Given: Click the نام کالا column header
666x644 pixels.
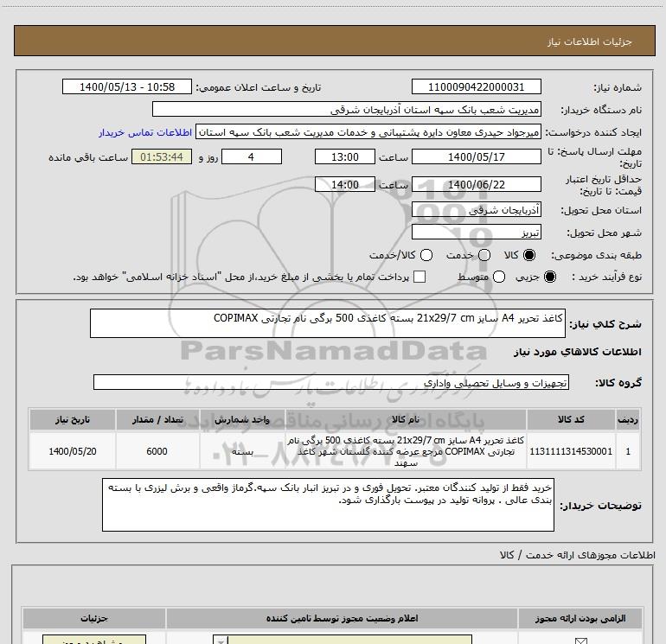Looking at the screenshot, I should tap(406, 419).
